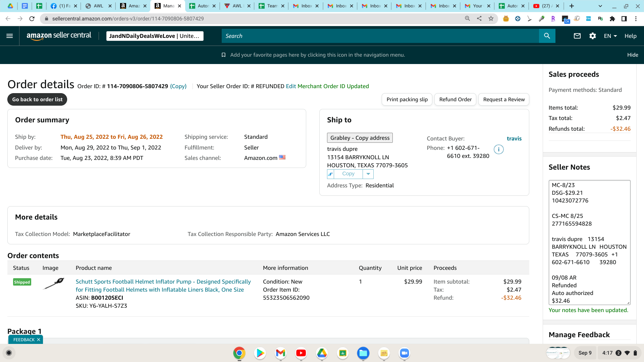
Task: Toggle the browser side panel icon
Action: pyautogui.click(x=624, y=19)
